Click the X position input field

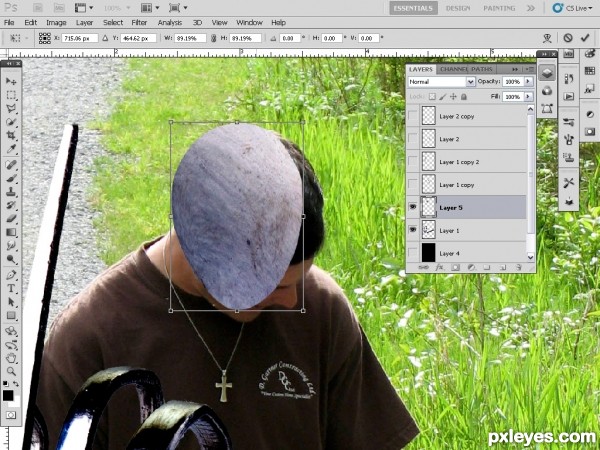pyautogui.click(x=80, y=38)
